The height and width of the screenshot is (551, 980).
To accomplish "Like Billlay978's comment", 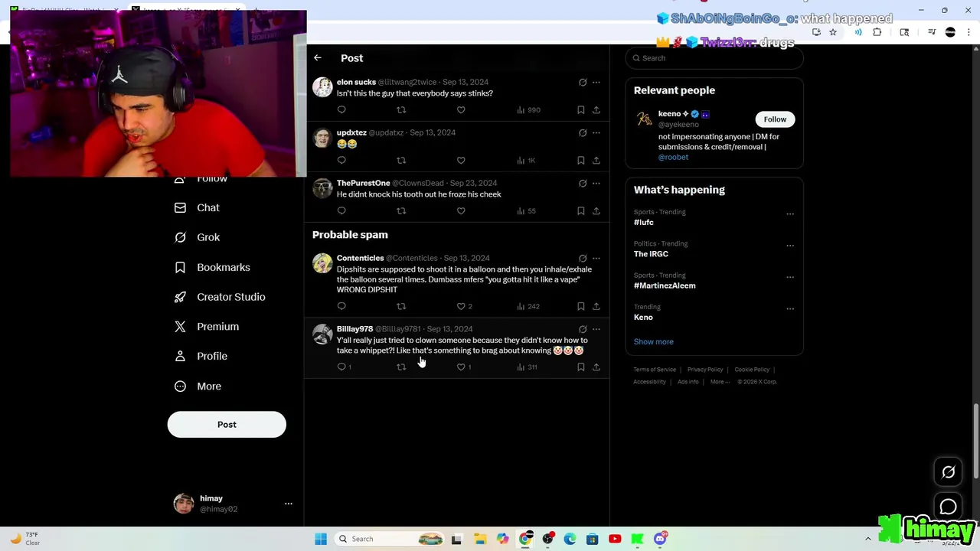I will tap(461, 367).
